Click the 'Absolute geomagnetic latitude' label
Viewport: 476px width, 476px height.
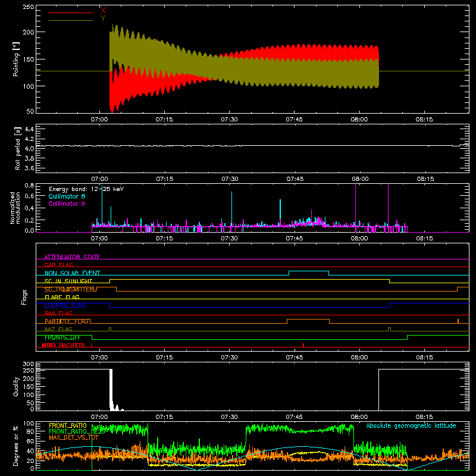(x=411, y=426)
